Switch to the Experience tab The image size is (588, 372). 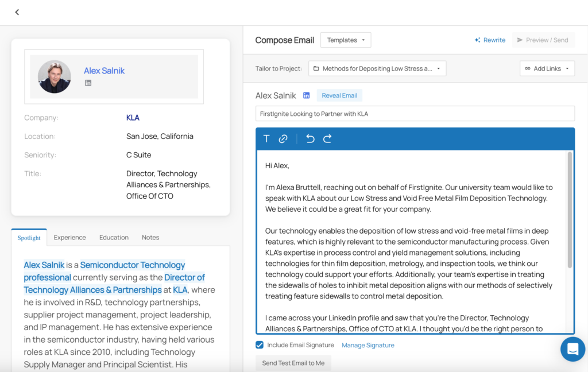tap(69, 238)
